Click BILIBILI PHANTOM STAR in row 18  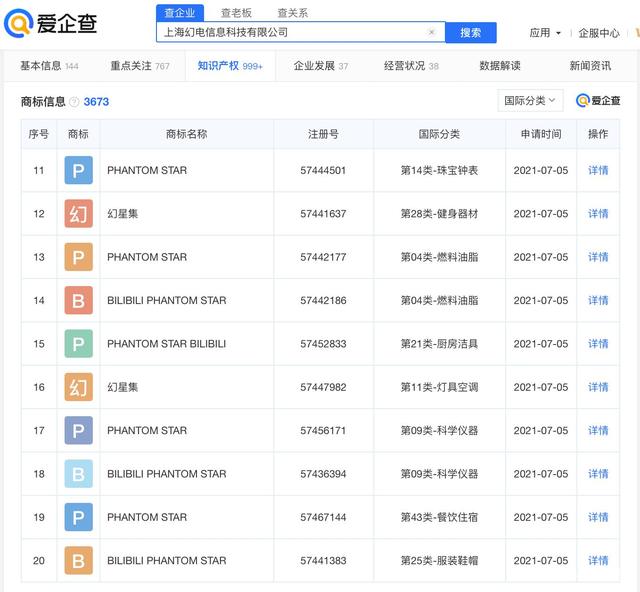[x=167, y=474]
